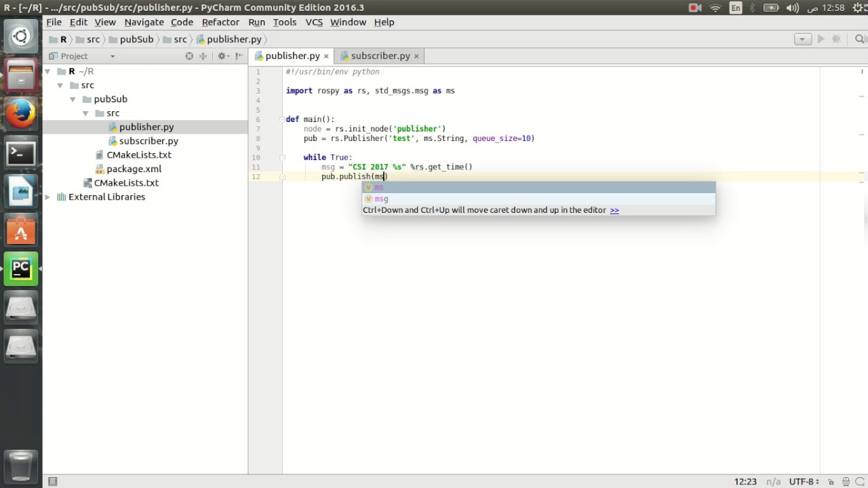
Task: Toggle tool window buttons in status bar
Action: tap(53, 481)
